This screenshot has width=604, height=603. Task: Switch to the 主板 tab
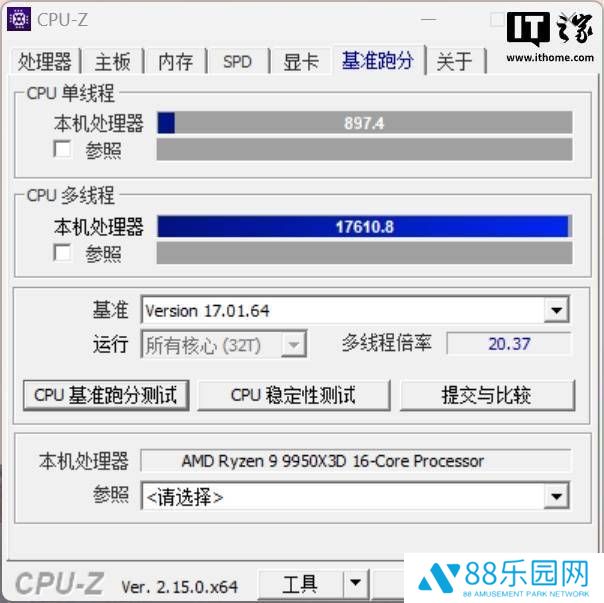click(112, 61)
